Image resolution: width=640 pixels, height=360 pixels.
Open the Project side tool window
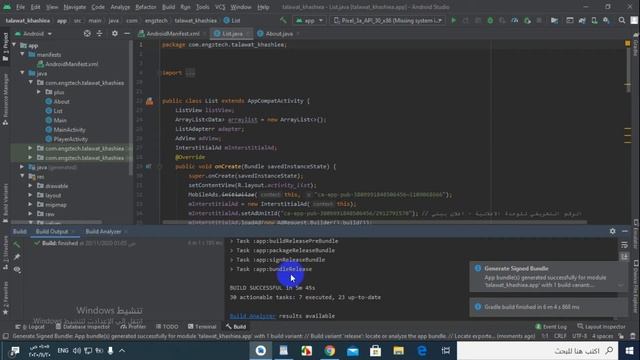(x=5, y=47)
